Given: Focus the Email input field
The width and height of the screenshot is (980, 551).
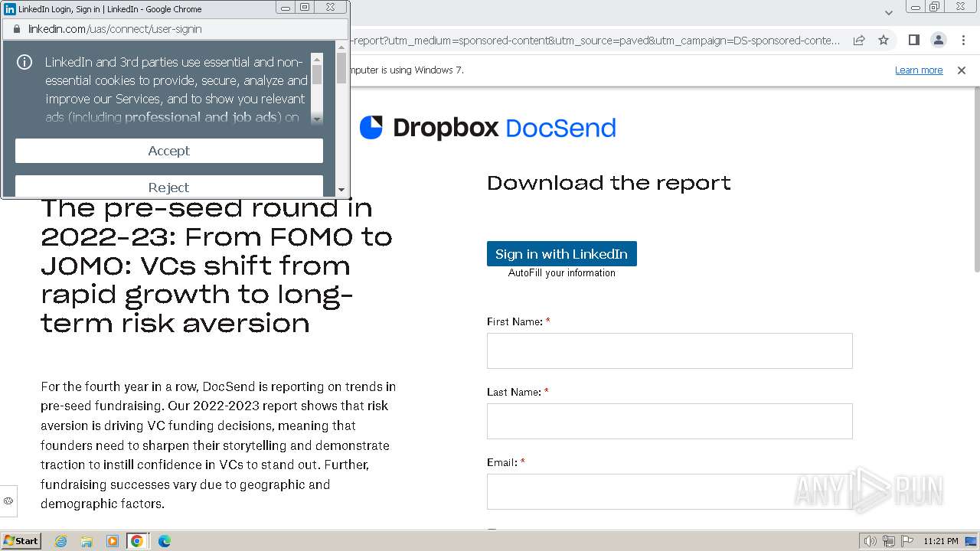Looking at the screenshot, I should (x=670, y=491).
